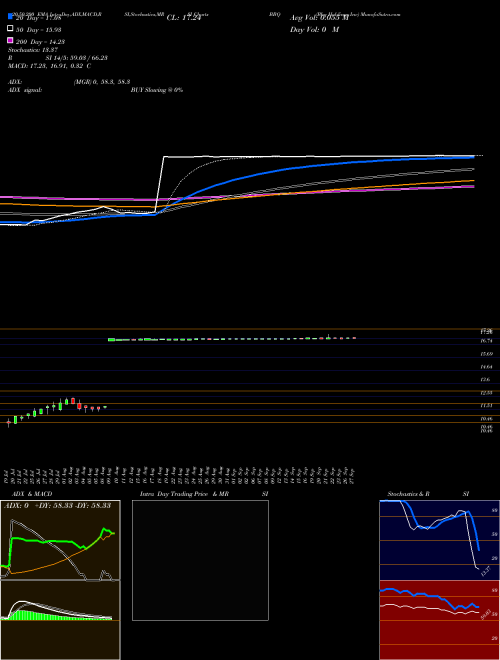Click the rotated 13.37 stochastic value
The height and width of the screenshot is (660, 500).
485,571
